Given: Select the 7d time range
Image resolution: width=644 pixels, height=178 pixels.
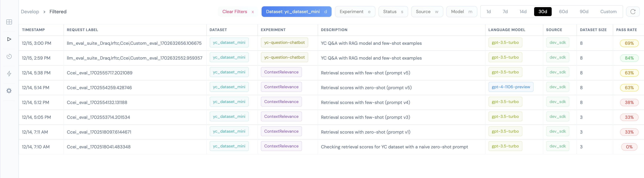Looking at the screenshot, I should click(x=505, y=12).
